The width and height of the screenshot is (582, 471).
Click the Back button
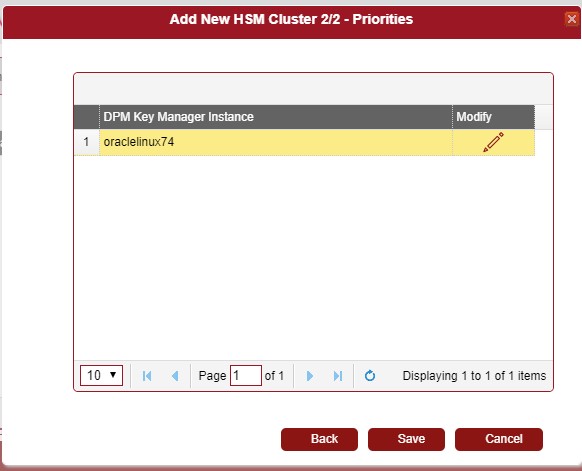coord(319,439)
